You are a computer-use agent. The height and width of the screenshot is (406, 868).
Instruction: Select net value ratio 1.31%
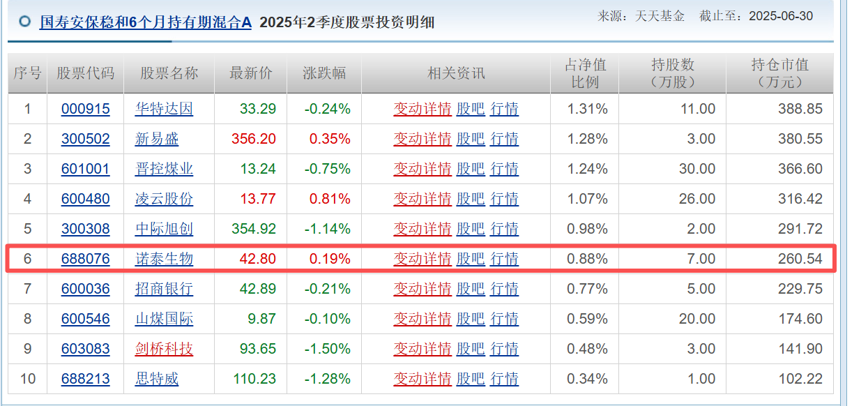click(x=588, y=109)
